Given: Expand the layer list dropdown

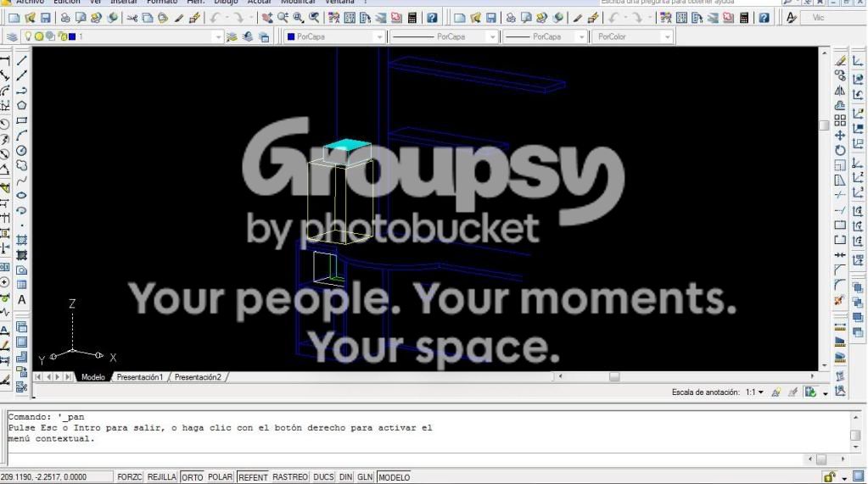Looking at the screenshot, I should click(218, 37).
